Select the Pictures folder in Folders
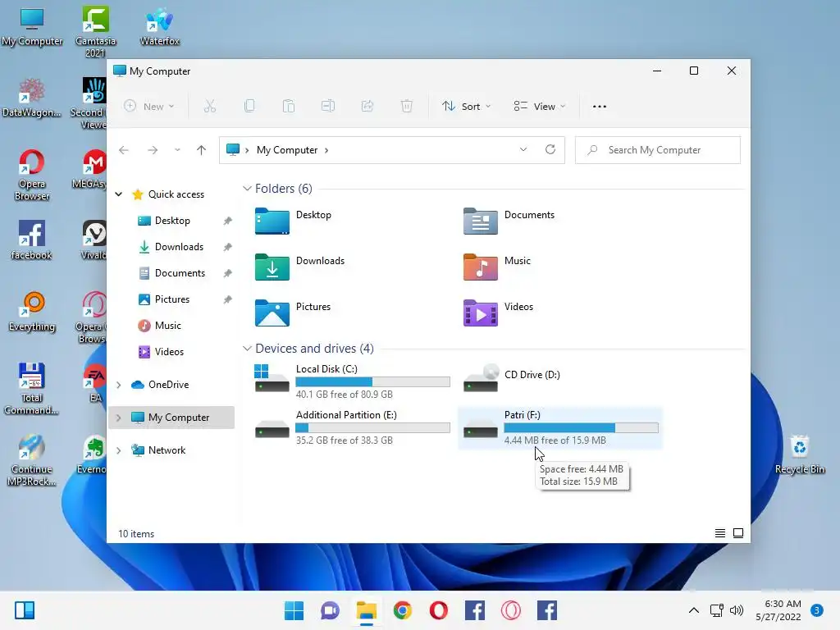This screenshot has width=840, height=630. [x=293, y=313]
